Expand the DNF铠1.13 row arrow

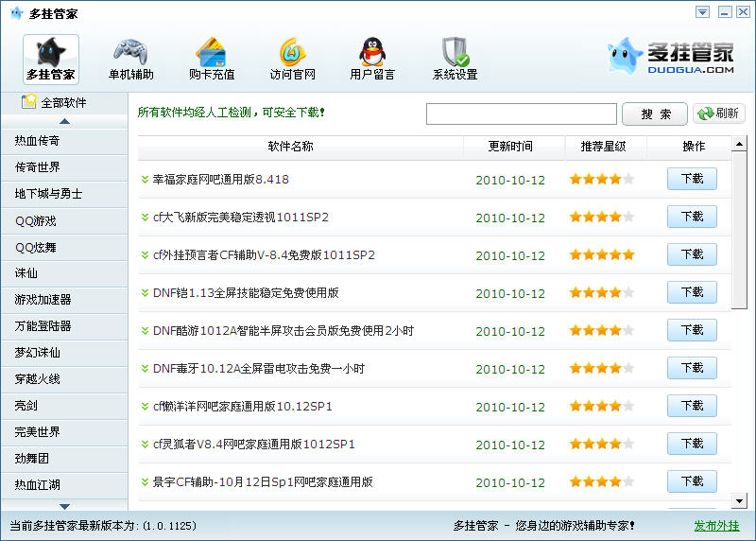[x=145, y=292]
